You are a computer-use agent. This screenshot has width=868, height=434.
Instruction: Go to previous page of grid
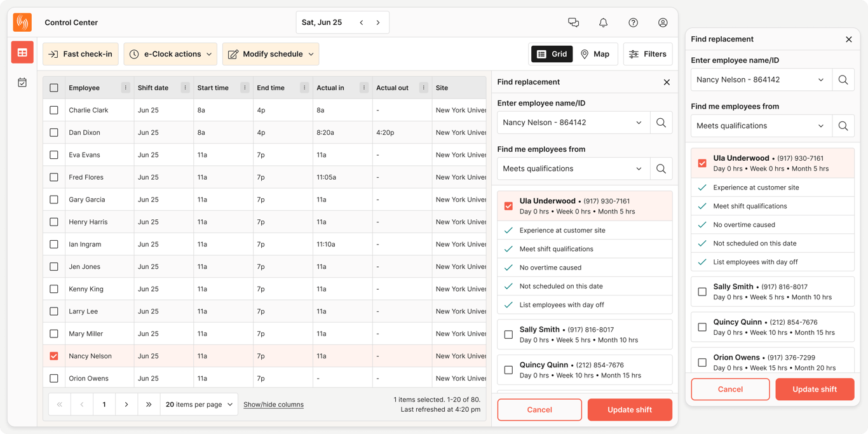82,404
